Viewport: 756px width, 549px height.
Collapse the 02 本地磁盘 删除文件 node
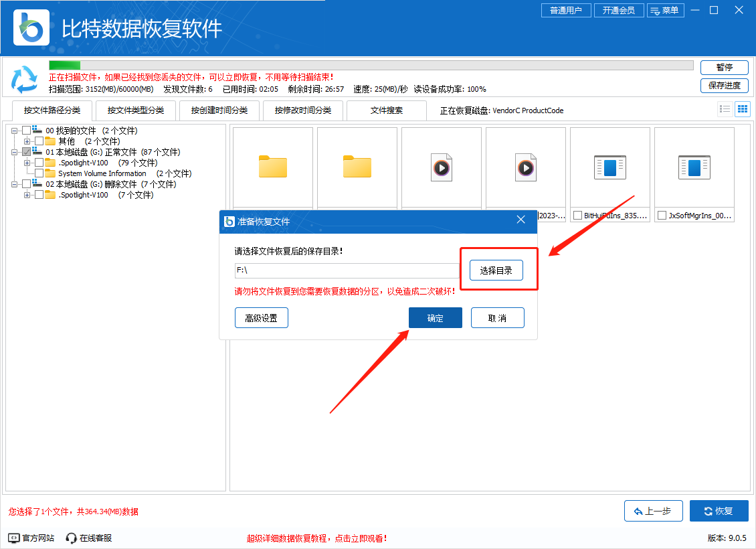(x=15, y=184)
